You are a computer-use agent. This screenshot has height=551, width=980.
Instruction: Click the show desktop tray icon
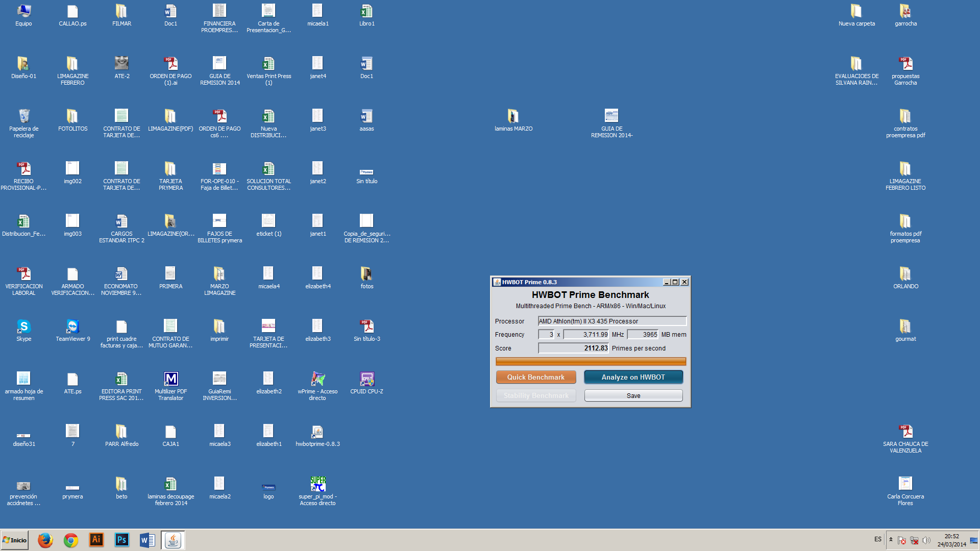pyautogui.click(x=974, y=540)
